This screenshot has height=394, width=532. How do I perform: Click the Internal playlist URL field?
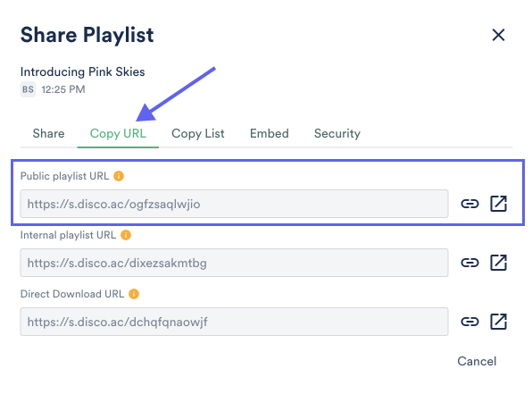234,263
